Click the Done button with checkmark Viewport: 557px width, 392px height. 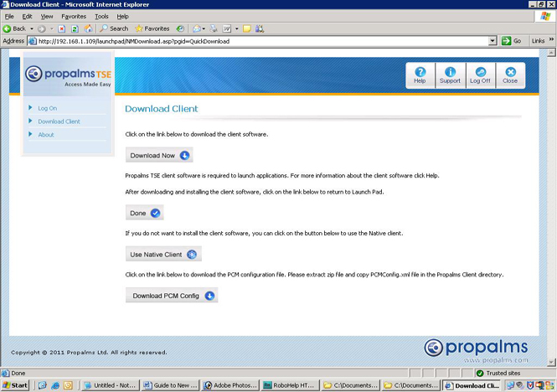coord(145,213)
